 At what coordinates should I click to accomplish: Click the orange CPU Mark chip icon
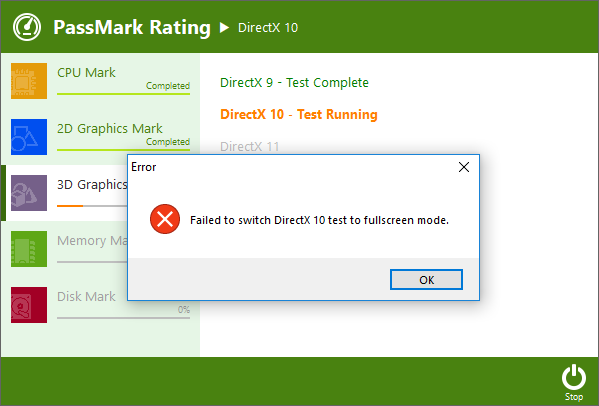29,81
